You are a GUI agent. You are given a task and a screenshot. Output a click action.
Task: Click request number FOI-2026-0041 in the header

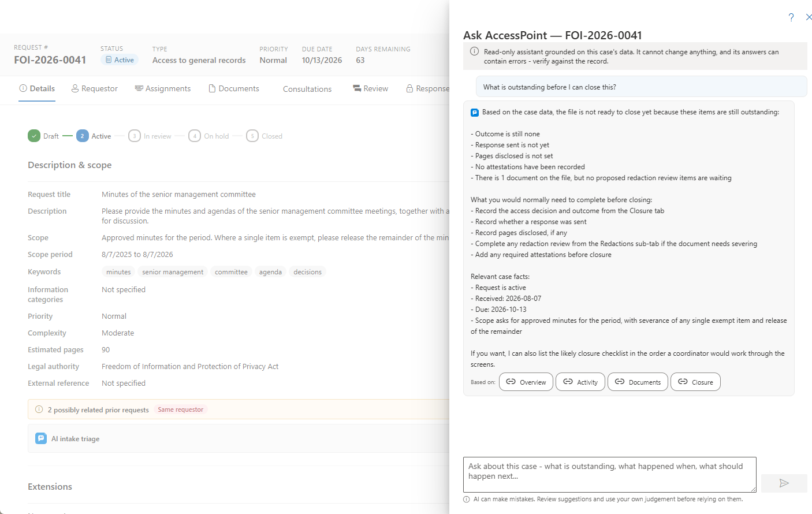click(x=50, y=60)
